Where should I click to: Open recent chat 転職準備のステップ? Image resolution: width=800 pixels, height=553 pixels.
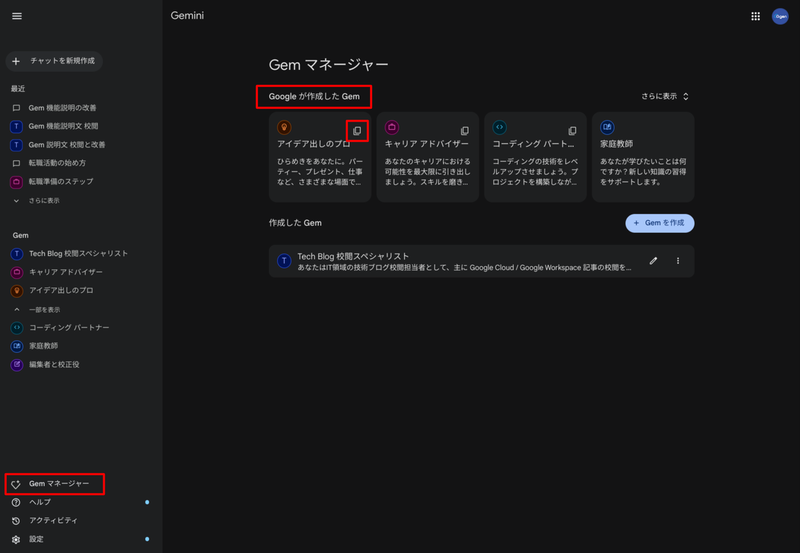tap(61, 182)
